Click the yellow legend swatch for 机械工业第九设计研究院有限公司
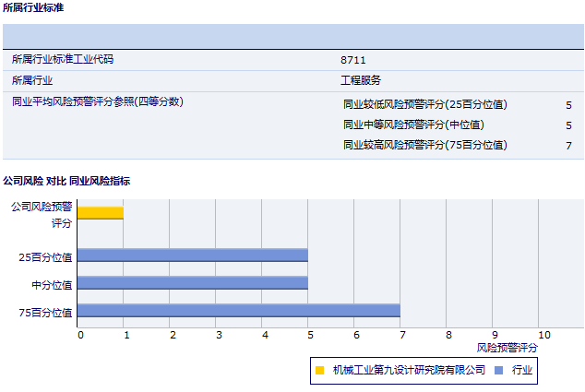 tap(320, 371)
